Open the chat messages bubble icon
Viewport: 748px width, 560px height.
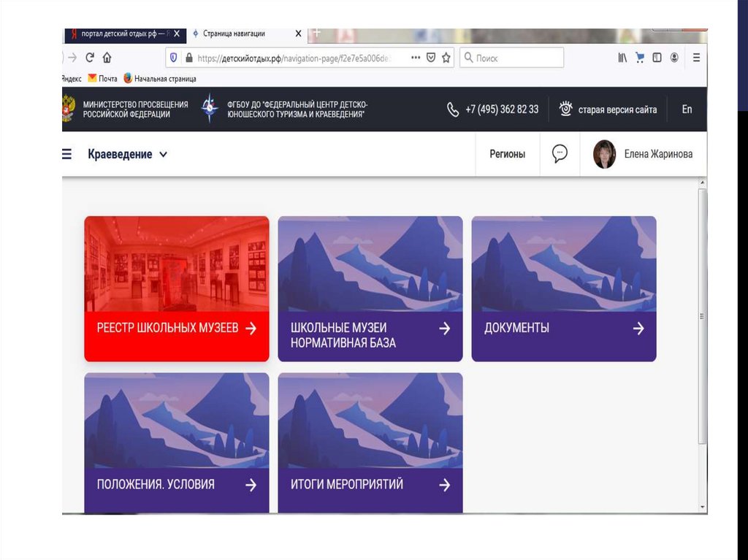[560, 153]
